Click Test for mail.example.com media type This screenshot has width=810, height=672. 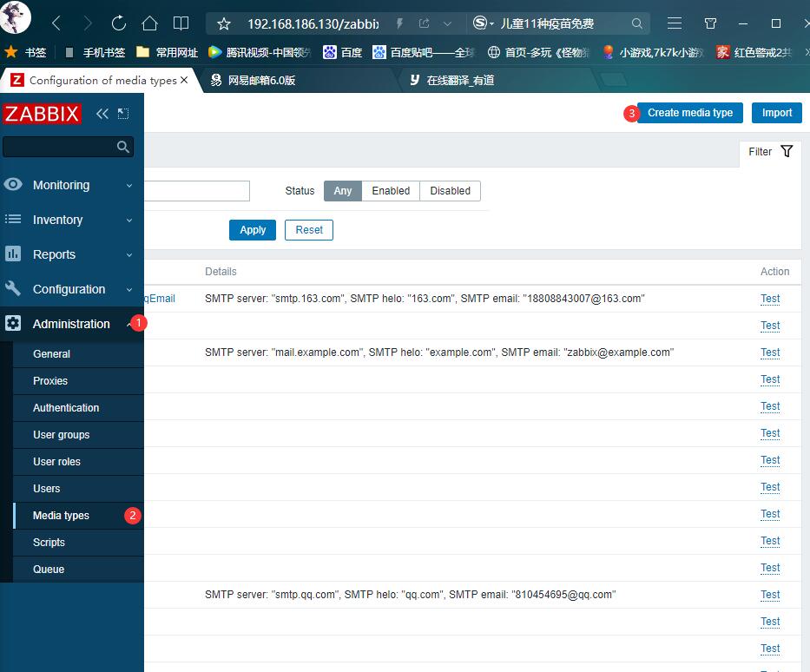click(770, 352)
